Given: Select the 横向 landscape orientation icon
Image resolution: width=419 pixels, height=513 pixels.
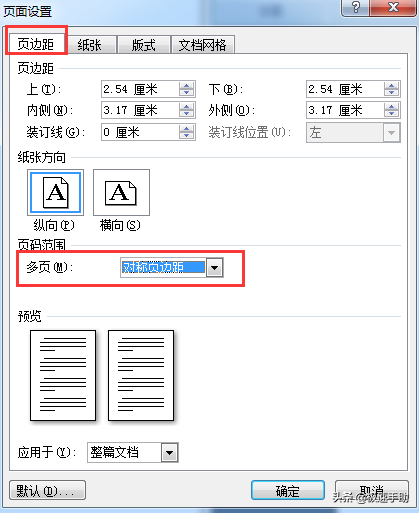Looking at the screenshot, I should pos(121,192).
